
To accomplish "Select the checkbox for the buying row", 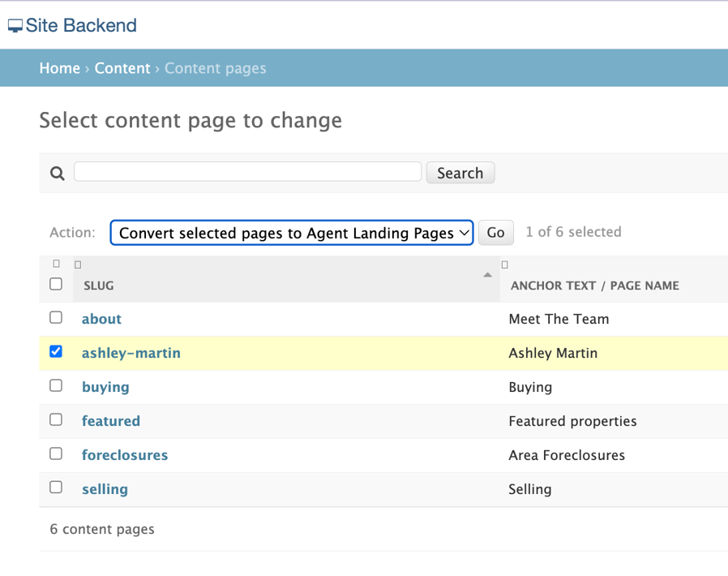I will tap(56, 385).
